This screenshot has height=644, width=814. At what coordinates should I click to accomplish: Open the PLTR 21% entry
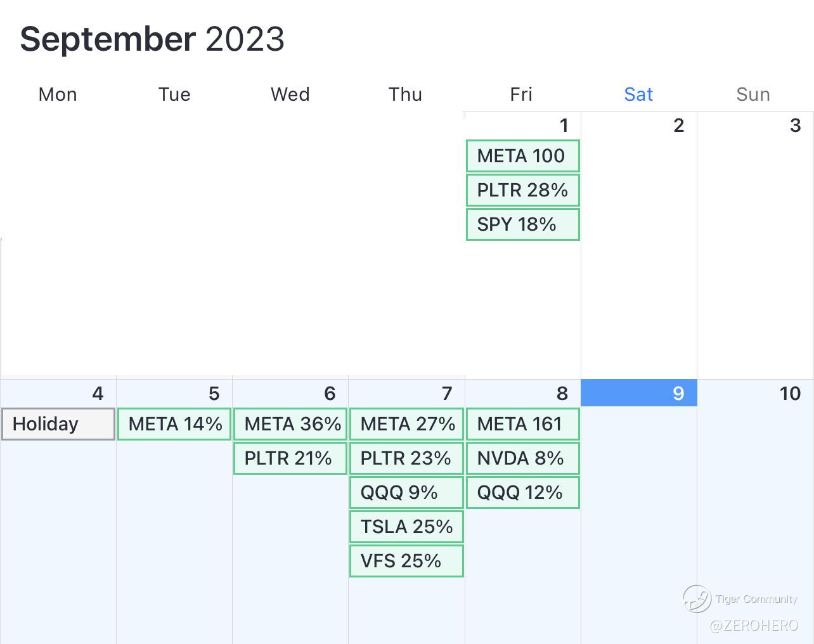[x=290, y=458]
